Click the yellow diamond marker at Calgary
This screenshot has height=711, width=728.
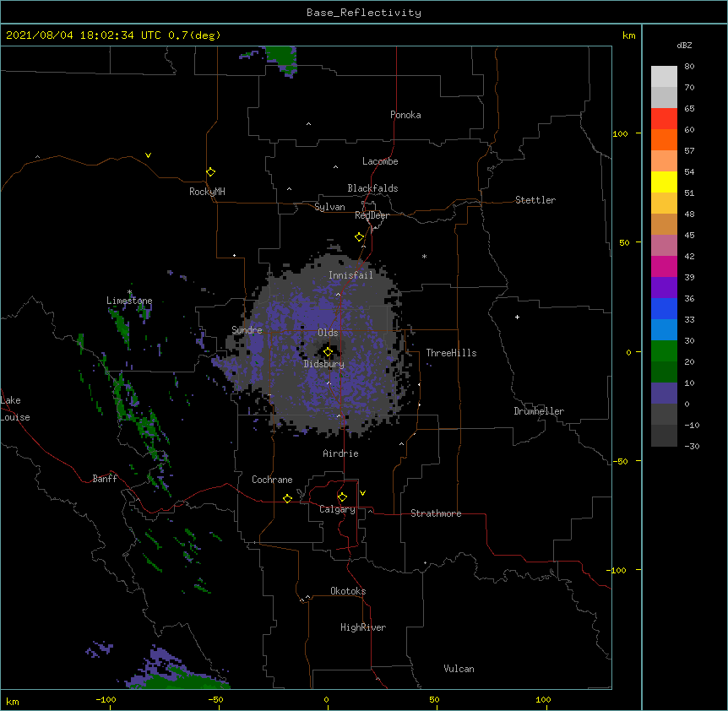(x=342, y=497)
